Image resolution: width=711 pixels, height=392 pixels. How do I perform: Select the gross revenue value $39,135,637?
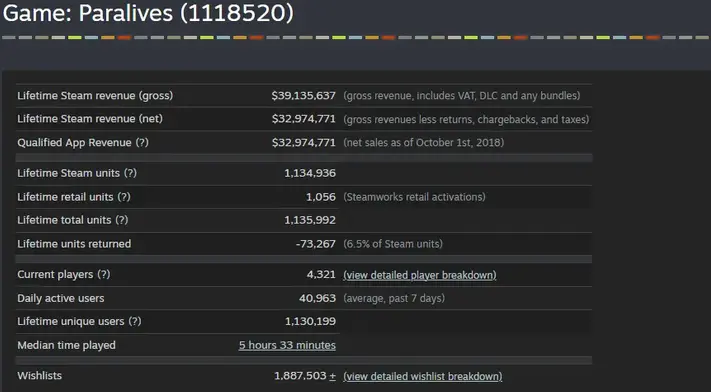coord(303,96)
